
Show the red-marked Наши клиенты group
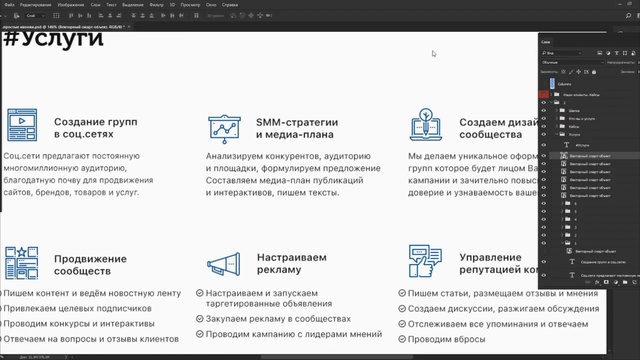coord(544,94)
